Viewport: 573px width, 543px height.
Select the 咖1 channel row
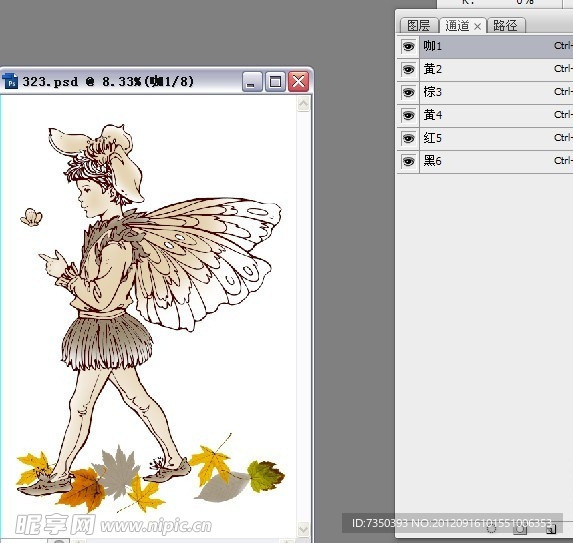(496, 46)
